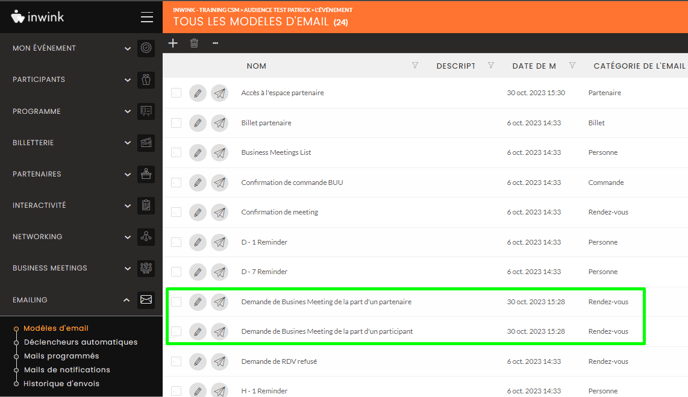Image resolution: width=688 pixels, height=397 pixels.
Task: Check the Business Meetings List row checkbox
Action: 176,153
